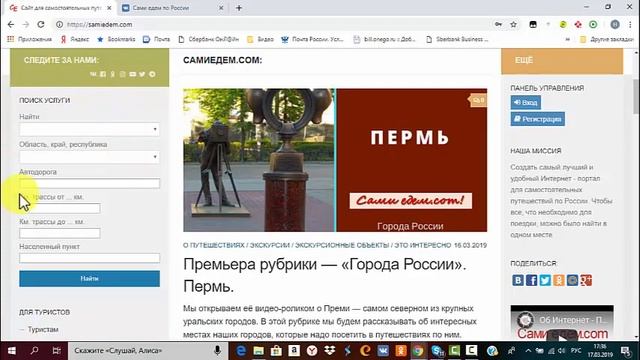Open Microsoft Edge from taskbar
Viewport: 640px width, 360px height.
pyautogui.click(x=241, y=351)
